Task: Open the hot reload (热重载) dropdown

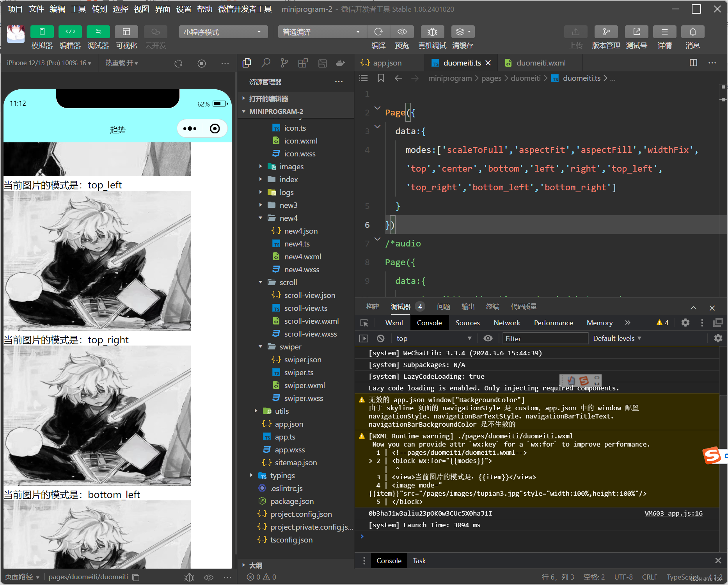Action: (x=122, y=63)
